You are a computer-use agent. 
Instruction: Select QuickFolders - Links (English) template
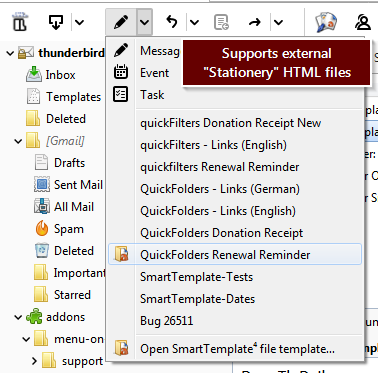coord(218,211)
